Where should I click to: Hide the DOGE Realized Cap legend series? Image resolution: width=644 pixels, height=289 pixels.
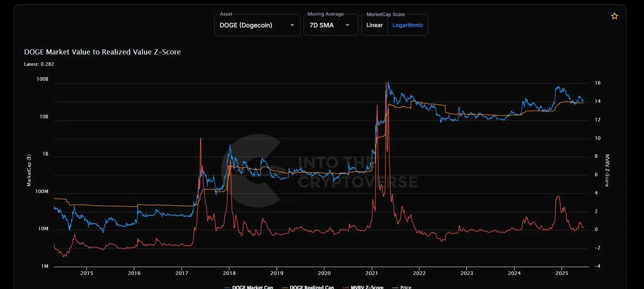point(311,287)
